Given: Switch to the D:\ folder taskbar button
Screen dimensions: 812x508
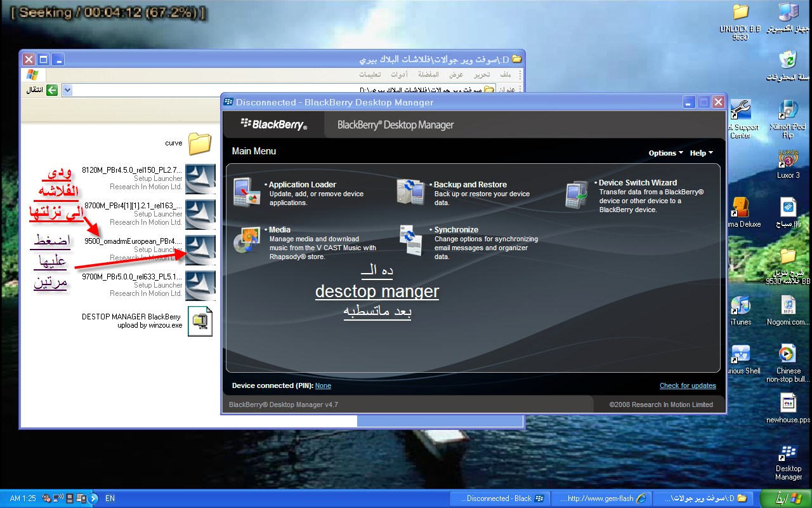Looking at the screenshot, I should [703, 498].
